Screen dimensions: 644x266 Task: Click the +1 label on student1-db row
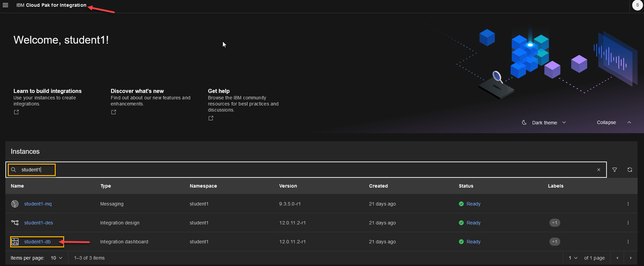pos(555,242)
